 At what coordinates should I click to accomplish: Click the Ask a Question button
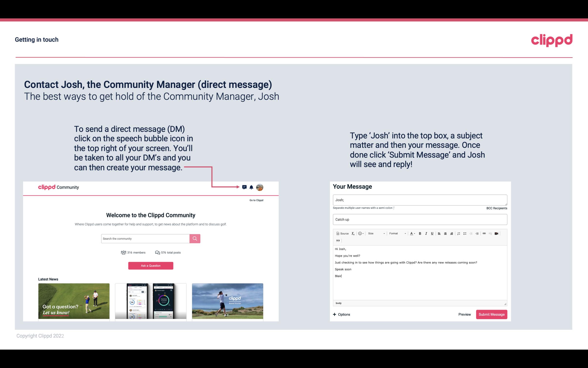click(x=151, y=265)
